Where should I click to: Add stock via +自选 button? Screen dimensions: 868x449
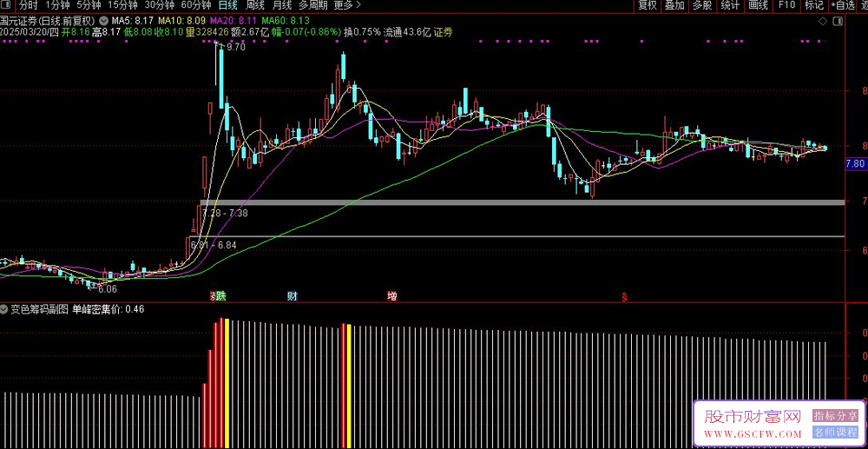(843, 5)
